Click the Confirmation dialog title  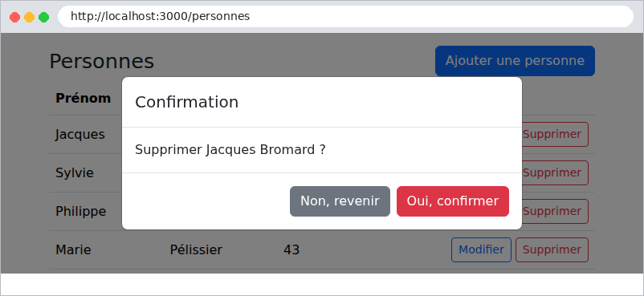click(x=186, y=102)
